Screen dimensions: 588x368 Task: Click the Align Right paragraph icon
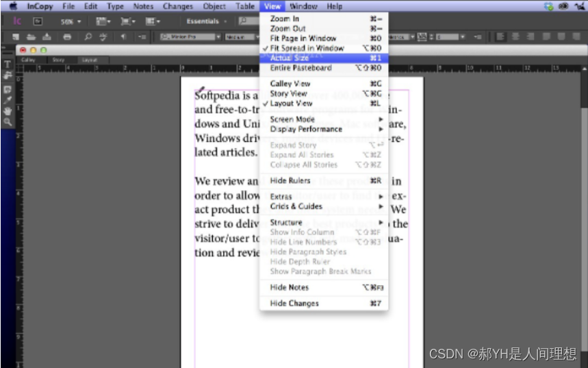pyautogui.click(x=531, y=36)
